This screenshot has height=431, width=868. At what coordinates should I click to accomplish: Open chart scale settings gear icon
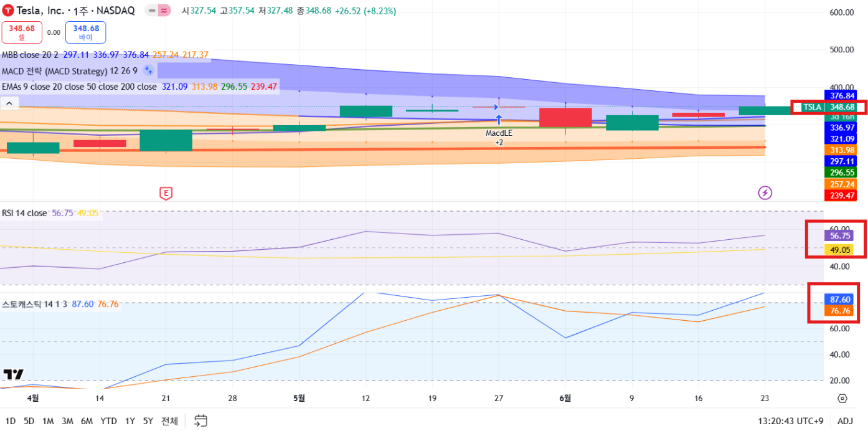click(x=842, y=398)
